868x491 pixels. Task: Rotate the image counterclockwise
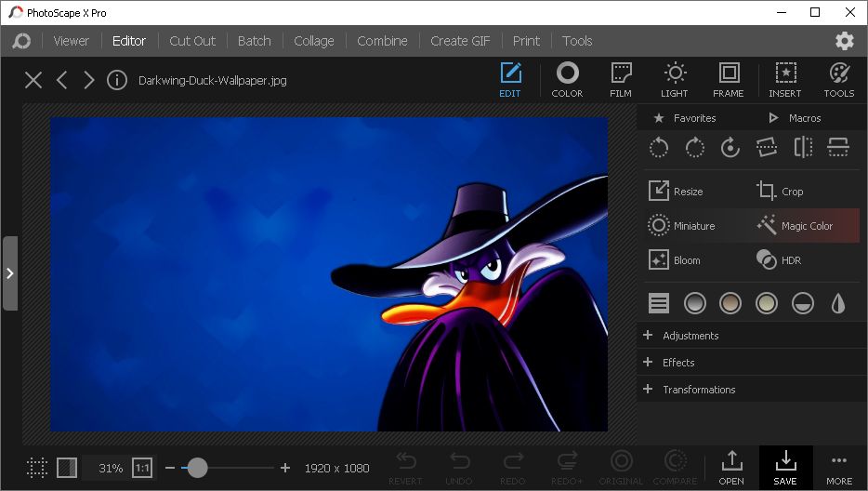coord(659,148)
